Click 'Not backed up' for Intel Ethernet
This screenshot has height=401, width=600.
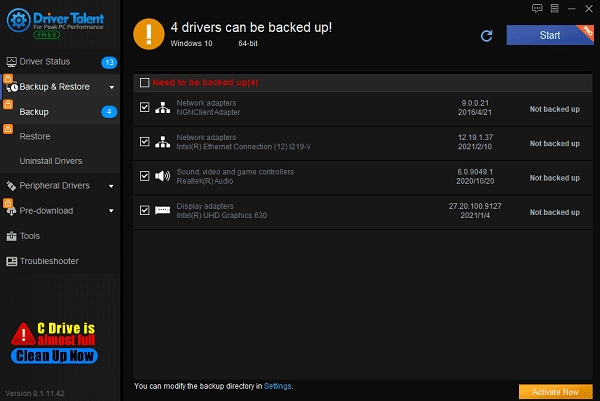554,144
